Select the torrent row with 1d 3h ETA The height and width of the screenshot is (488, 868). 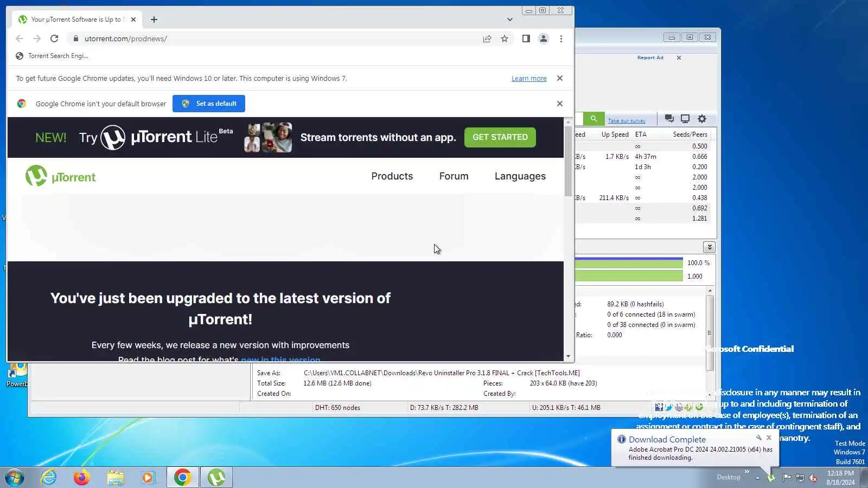click(645, 167)
